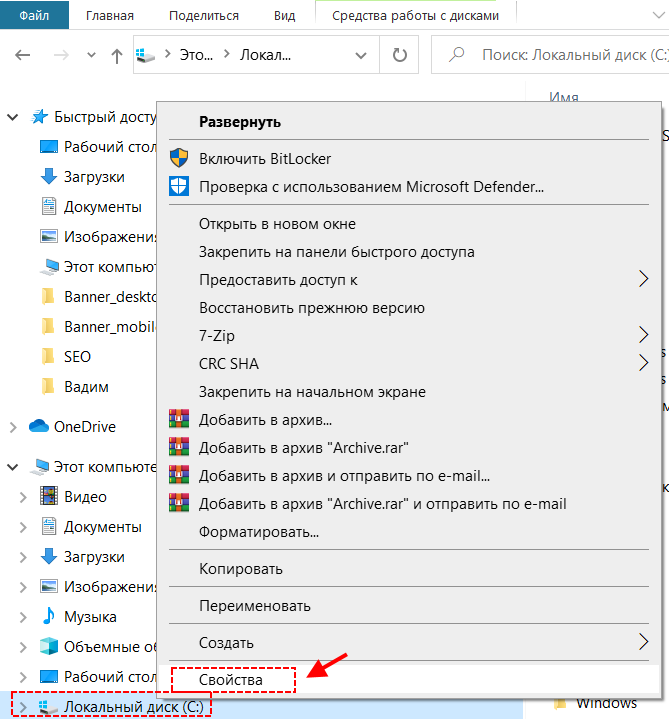Click the BitLocker shield icon
669x719 pixels.
(179, 158)
